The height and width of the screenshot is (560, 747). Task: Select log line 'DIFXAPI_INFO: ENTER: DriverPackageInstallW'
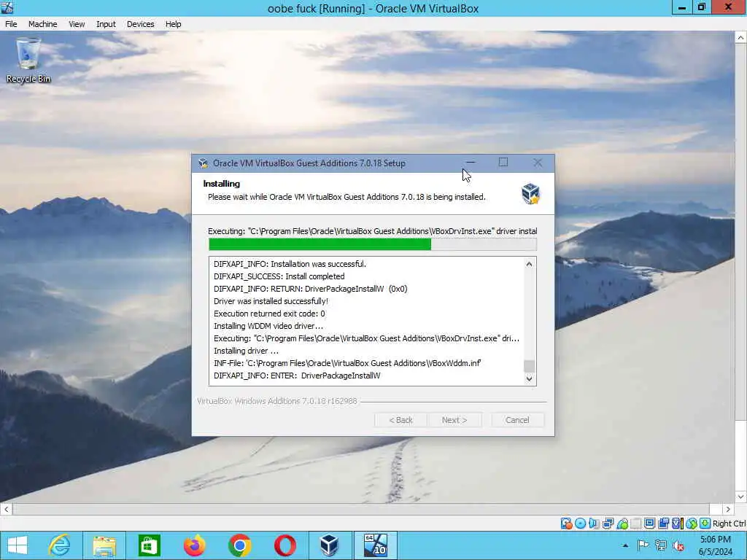click(x=297, y=376)
